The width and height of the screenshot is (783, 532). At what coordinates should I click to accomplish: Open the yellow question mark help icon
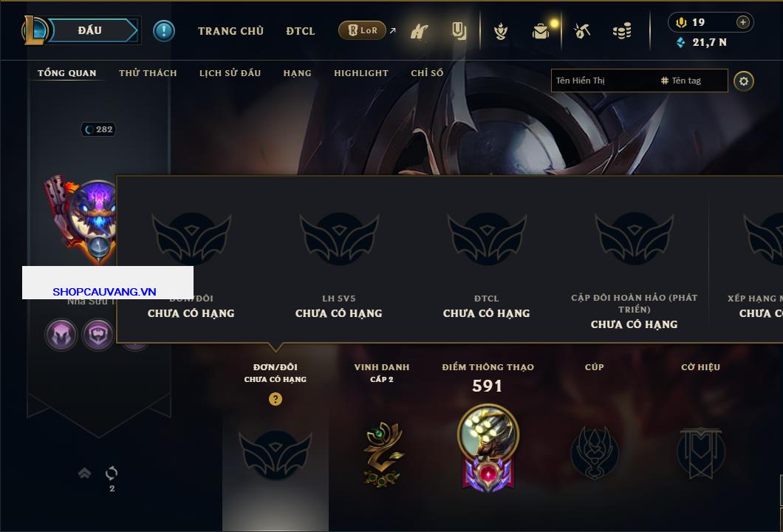point(275,398)
